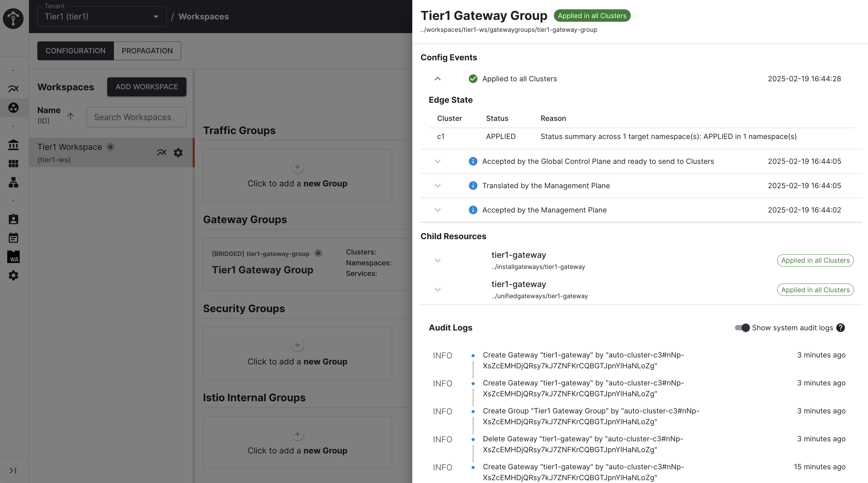Select the Tenant Tier1 dropdown
The image size is (868, 483).
coord(101,16)
